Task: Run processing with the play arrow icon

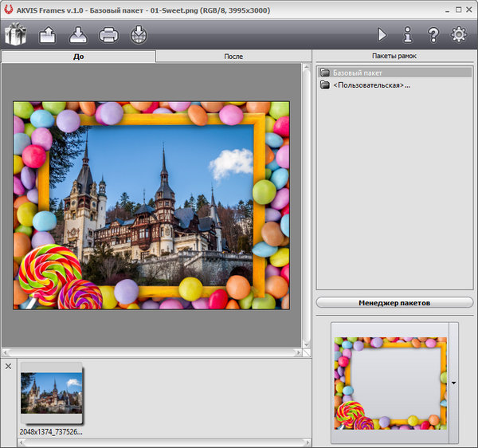Action: [x=382, y=34]
